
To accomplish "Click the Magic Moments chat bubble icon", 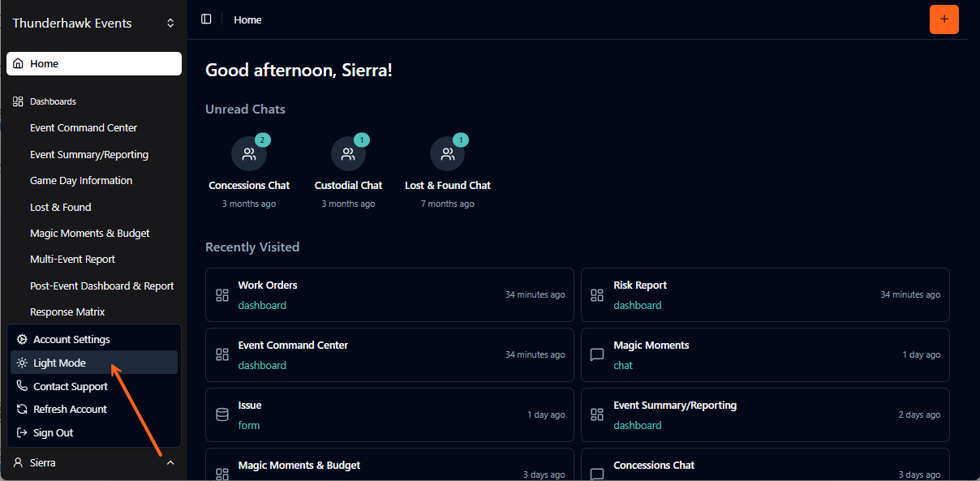I will 597,355.
